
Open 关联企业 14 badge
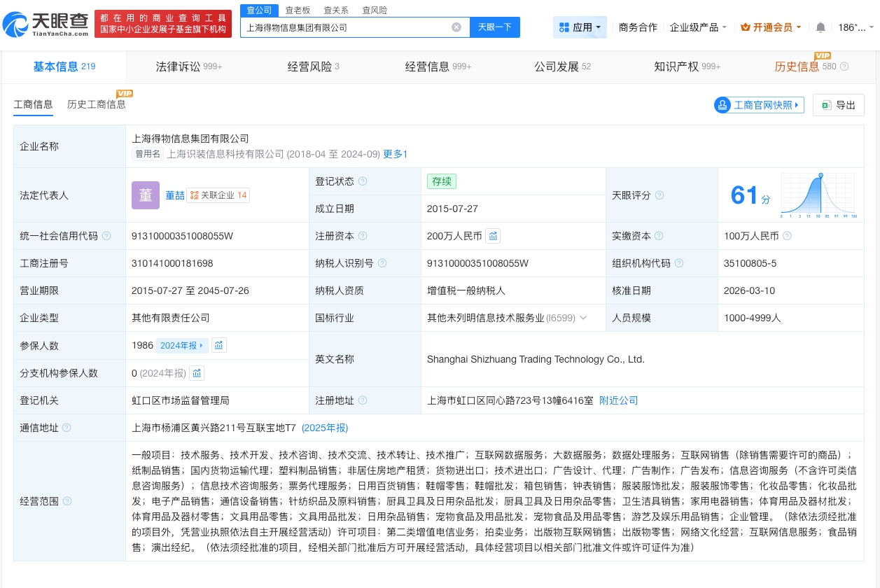[x=218, y=195]
